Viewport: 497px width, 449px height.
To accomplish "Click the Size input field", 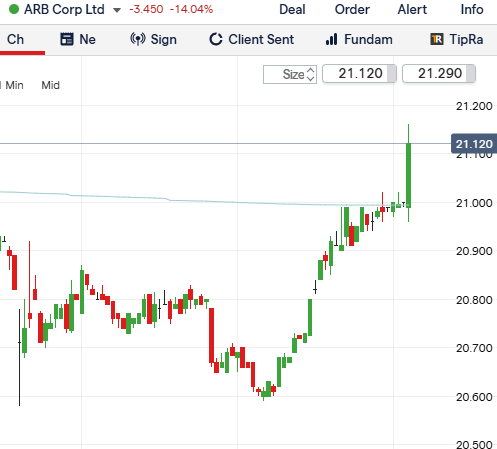I will [x=290, y=74].
